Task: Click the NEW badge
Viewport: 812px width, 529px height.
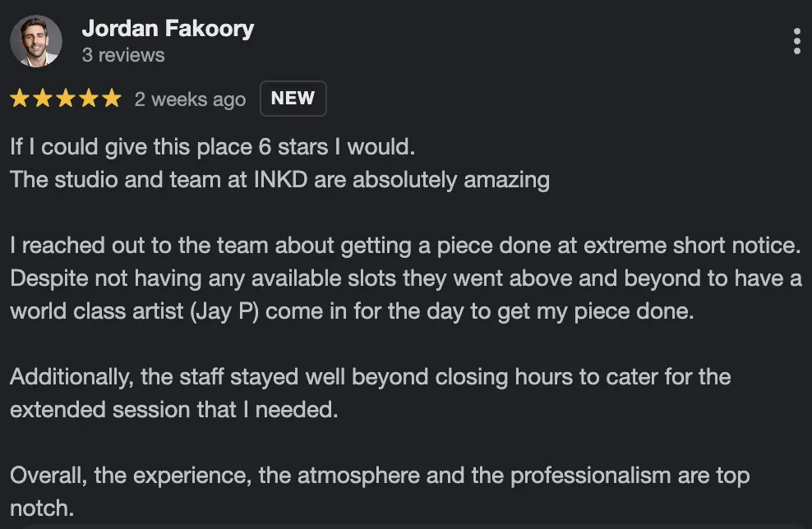Action: pos(293,99)
